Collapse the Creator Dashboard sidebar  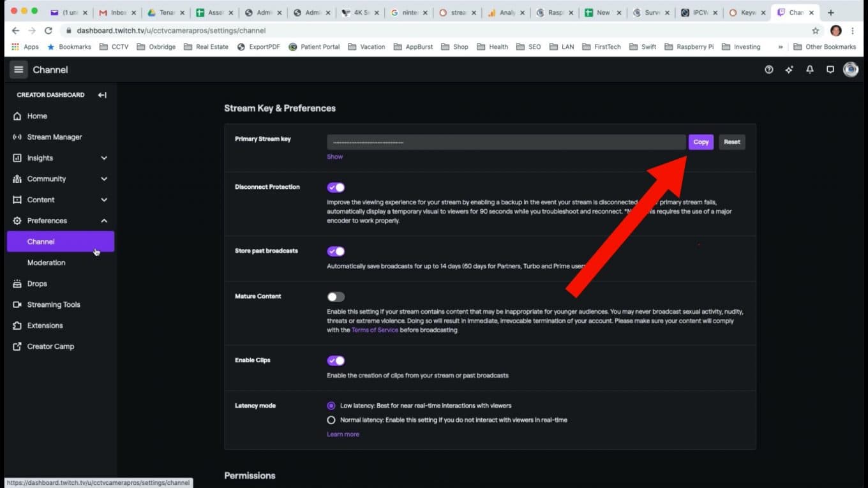[102, 95]
